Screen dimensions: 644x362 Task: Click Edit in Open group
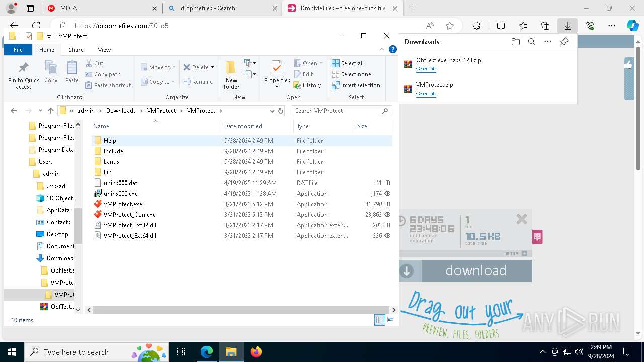(304, 74)
